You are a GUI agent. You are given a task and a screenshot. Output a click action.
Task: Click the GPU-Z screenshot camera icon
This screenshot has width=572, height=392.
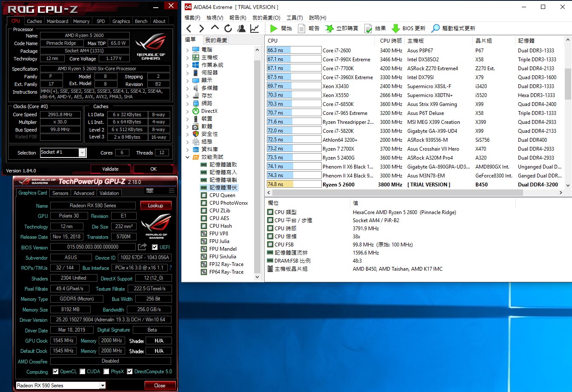coord(150,191)
